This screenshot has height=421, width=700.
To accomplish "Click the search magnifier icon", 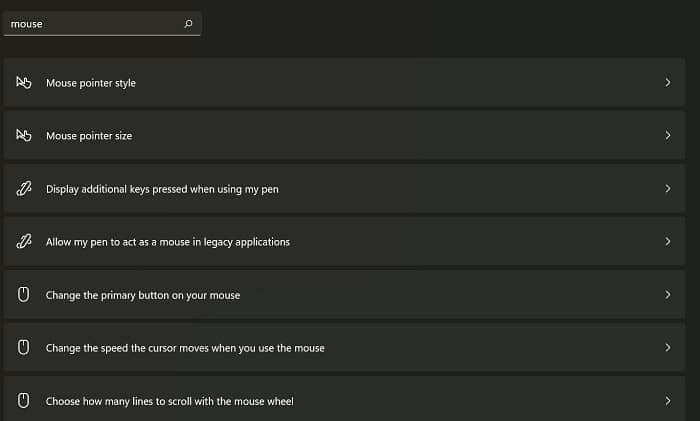I will 188,24.
